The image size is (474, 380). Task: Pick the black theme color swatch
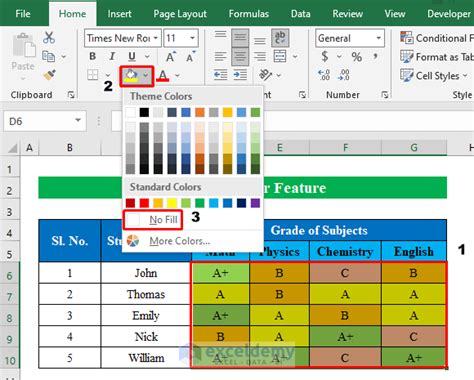[x=144, y=112]
